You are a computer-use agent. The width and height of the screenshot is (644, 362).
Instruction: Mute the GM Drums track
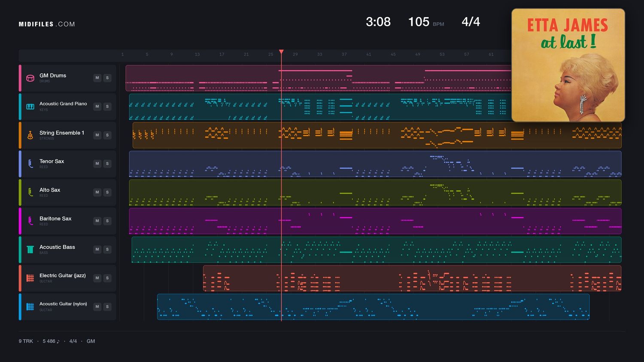(x=97, y=78)
